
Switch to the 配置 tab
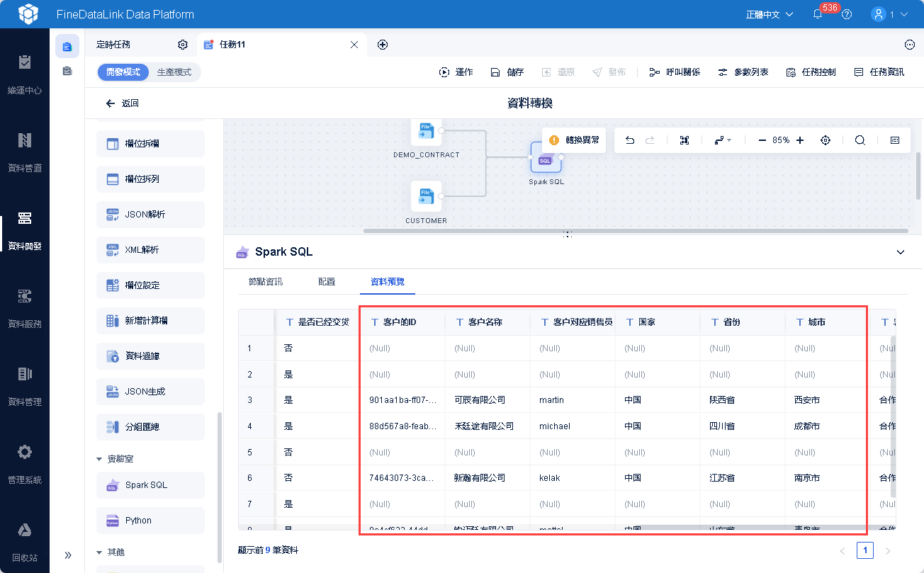click(x=327, y=282)
